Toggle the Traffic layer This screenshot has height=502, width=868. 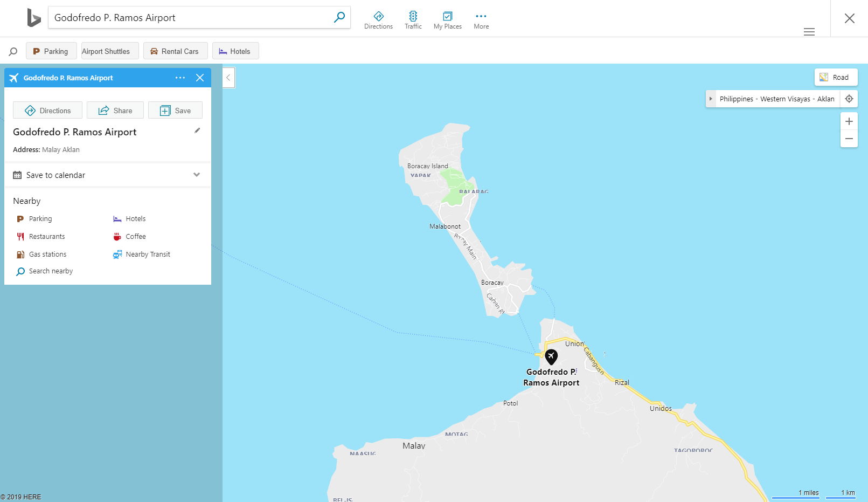pyautogui.click(x=413, y=20)
